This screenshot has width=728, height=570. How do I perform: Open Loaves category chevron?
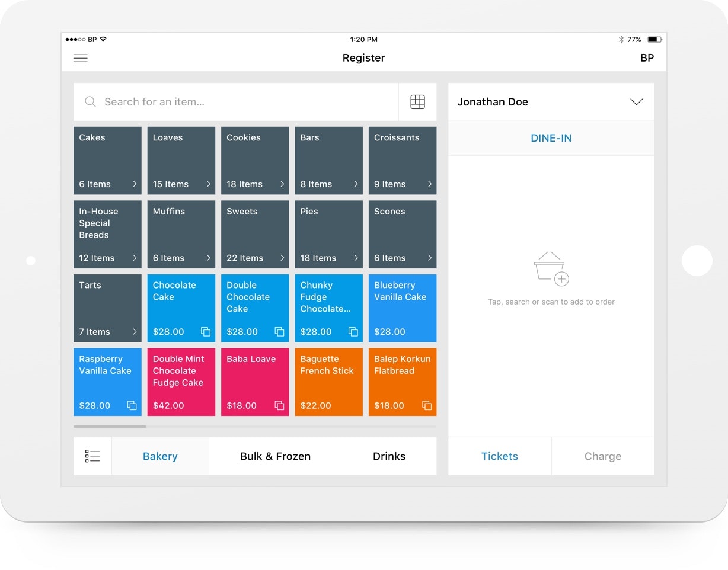[x=209, y=184]
